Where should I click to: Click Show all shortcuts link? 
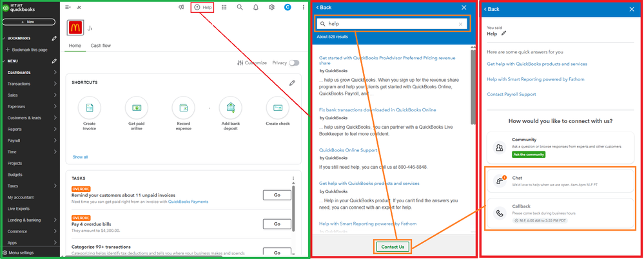point(80,157)
